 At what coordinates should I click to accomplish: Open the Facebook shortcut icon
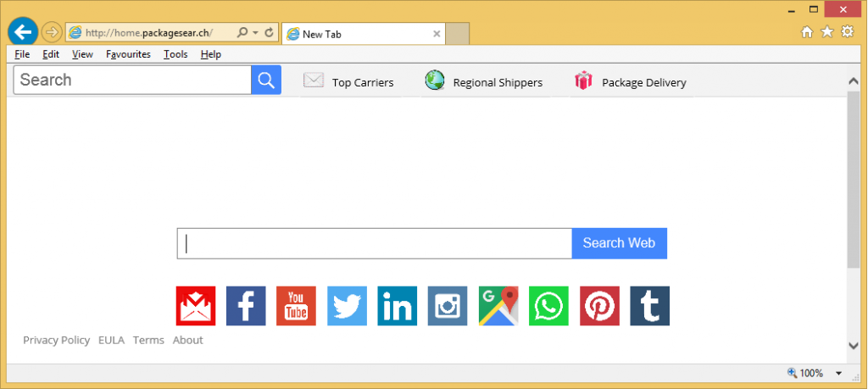pyautogui.click(x=246, y=306)
